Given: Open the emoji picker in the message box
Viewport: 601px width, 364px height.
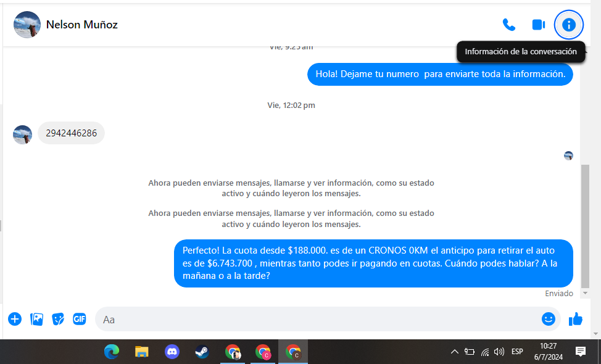Looking at the screenshot, I should pyautogui.click(x=549, y=319).
